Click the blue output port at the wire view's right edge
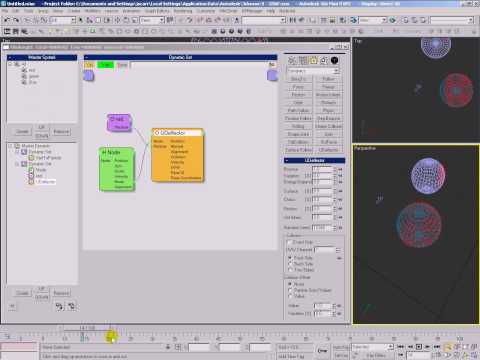This screenshot has height=360, width=480. pos(272,75)
